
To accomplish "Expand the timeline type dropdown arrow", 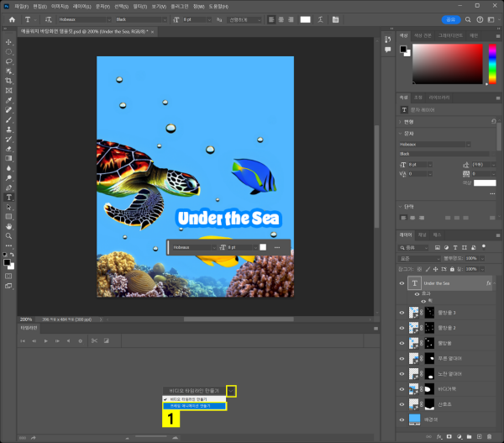I will (231, 391).
